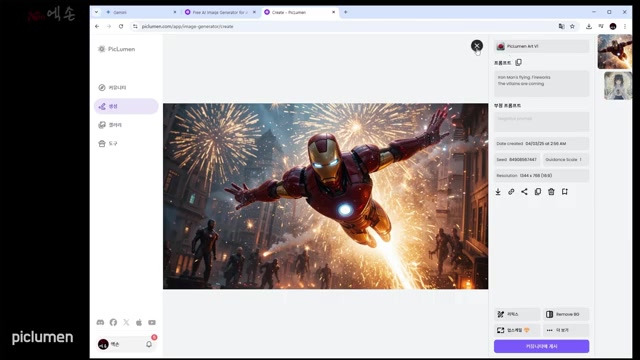Click the media control icon beside downloads

(601, 26)
